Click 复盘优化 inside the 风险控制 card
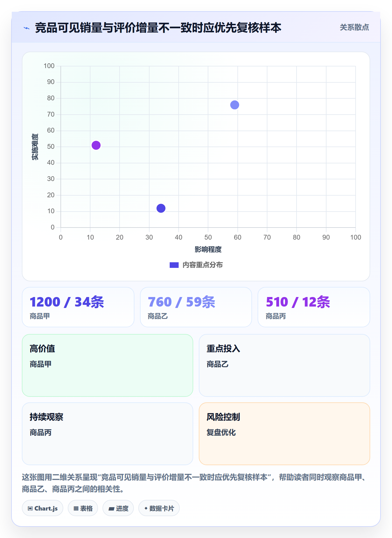This screenshot has height=538, width=392. pos(221,432)
